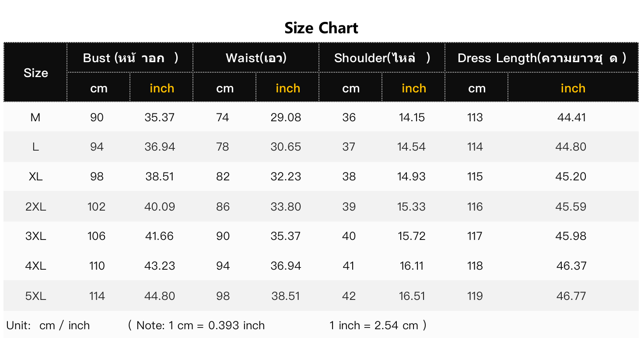Click the Size Chart title
This screenshot has height=338, width=644.
click(321, 28)
